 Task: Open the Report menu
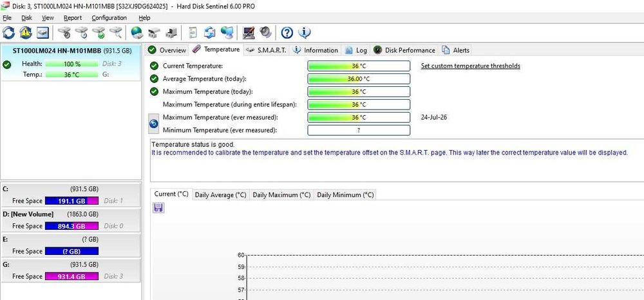(73, 17)
